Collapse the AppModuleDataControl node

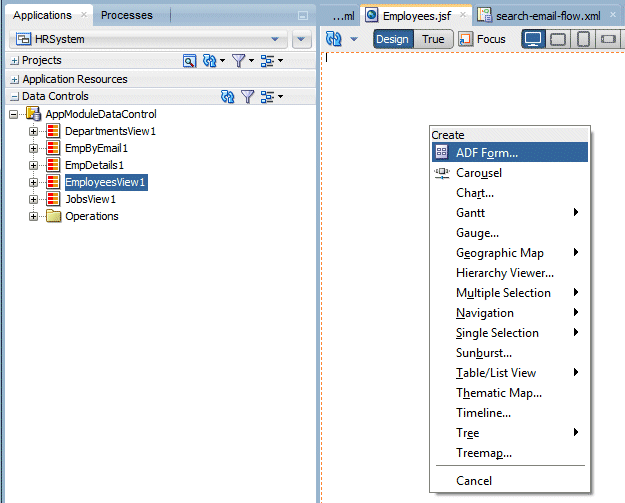click(14, 114)
